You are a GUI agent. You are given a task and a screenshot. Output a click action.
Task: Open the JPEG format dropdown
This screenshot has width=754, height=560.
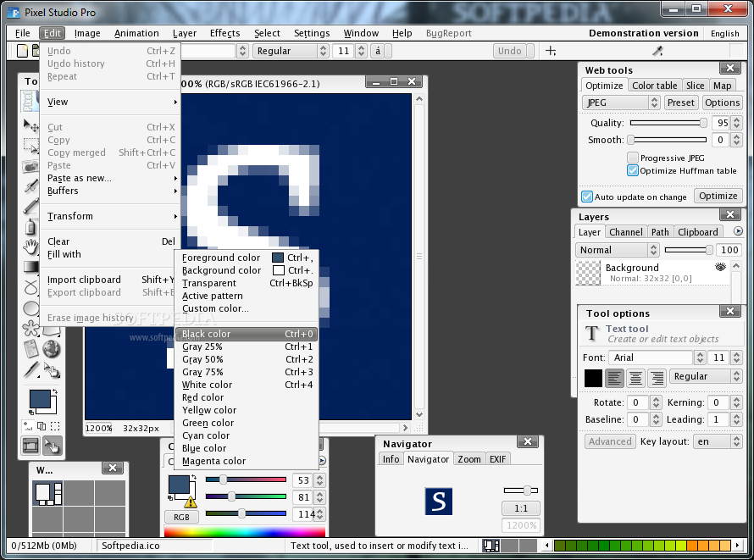pyautogui.click(x=620, y=103)
